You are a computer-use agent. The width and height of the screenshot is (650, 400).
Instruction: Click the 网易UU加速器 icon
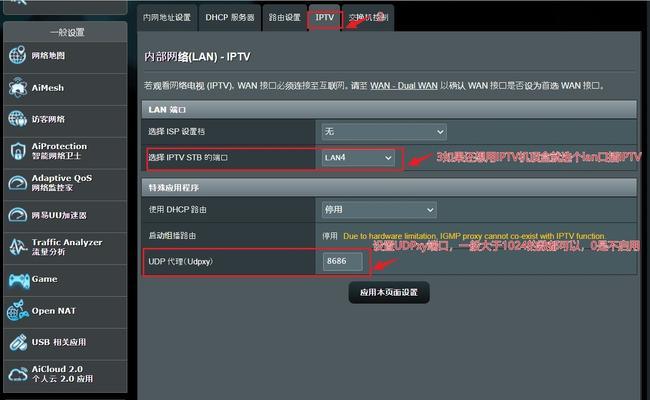pyautogui.click(x=18, y=215)
